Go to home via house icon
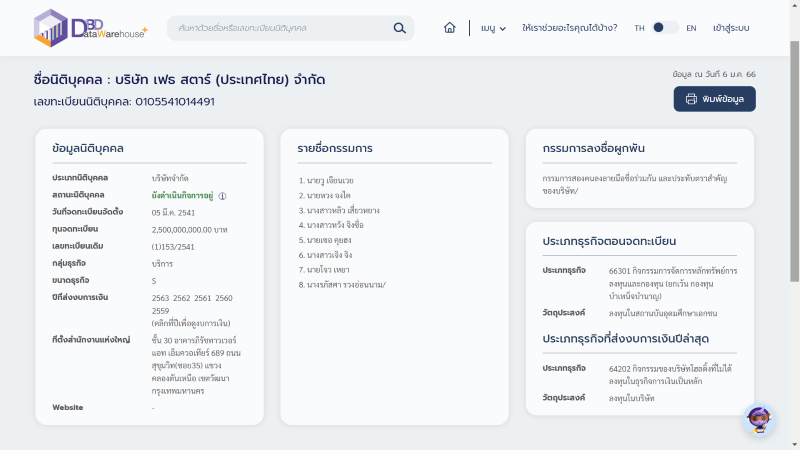This screenshot has height=450, width=800. pyautogui.click(x=450, y=28)
